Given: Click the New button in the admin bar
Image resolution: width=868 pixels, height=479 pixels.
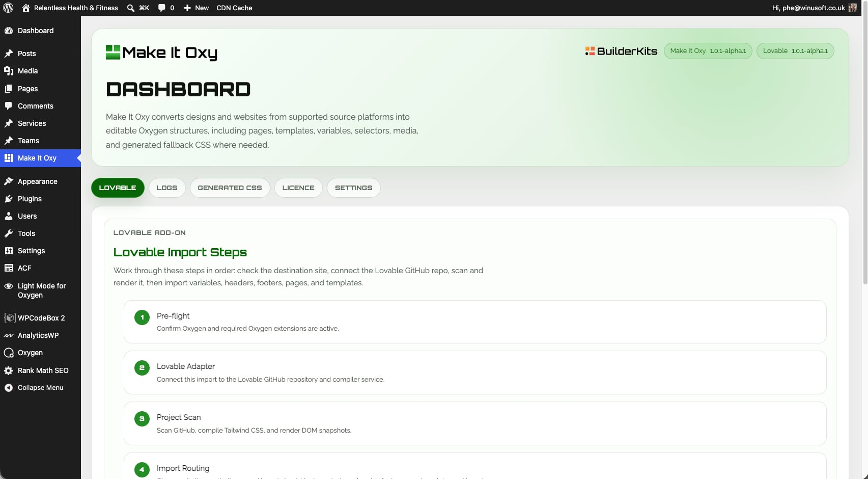Looking at the screenshot, I should point(196,8).
